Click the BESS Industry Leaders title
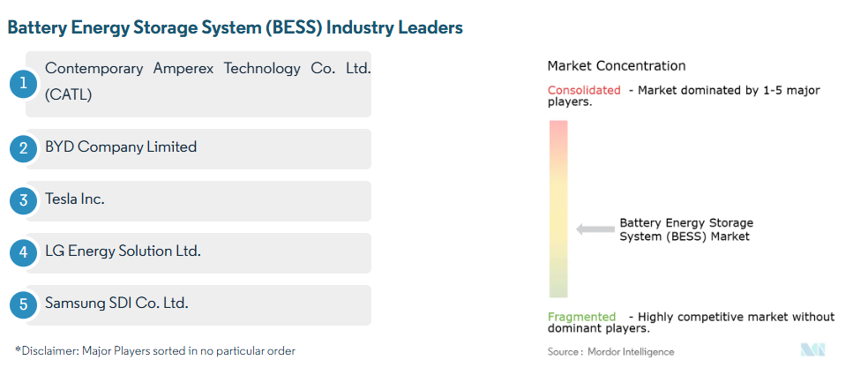Screen dimensions: 868x375 click(x=235, y=27)
